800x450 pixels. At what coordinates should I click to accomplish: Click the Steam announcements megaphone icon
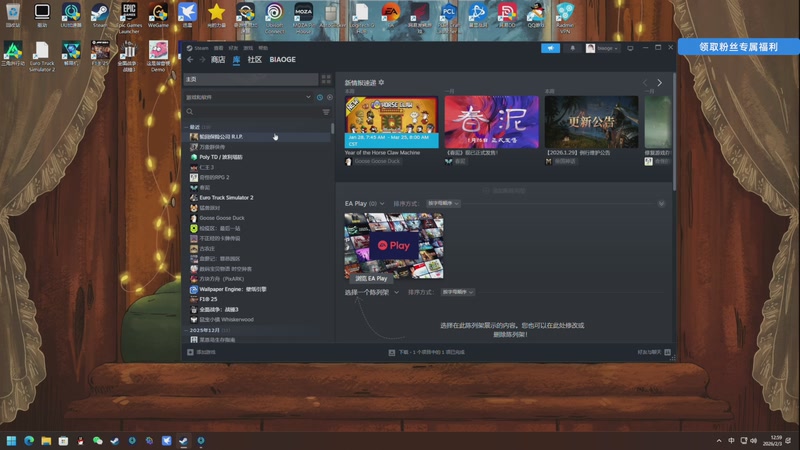[x=551, y=48]
